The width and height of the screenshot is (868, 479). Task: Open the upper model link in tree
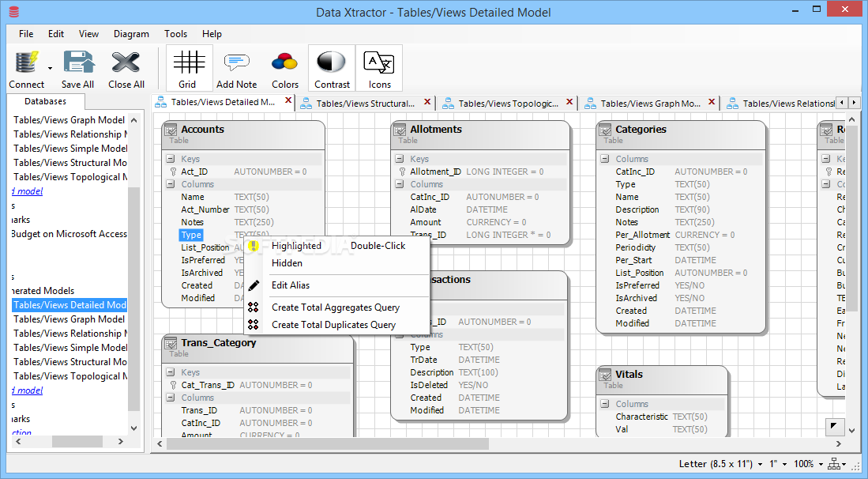tap(28, 191)
